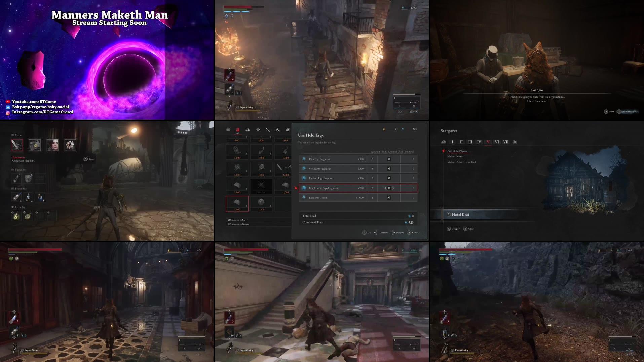
Task: Click the Increase prompt in Ergo dialog
Action: point(397,233)
